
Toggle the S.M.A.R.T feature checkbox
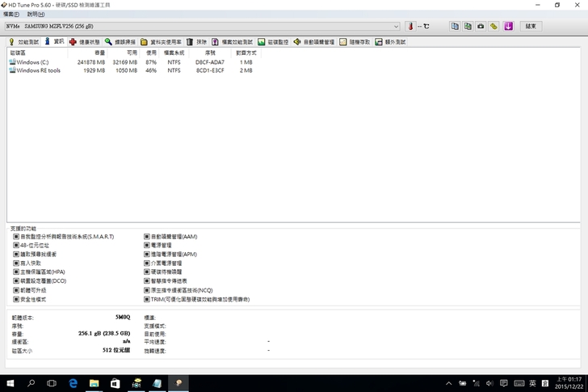[x=15, y=237]
